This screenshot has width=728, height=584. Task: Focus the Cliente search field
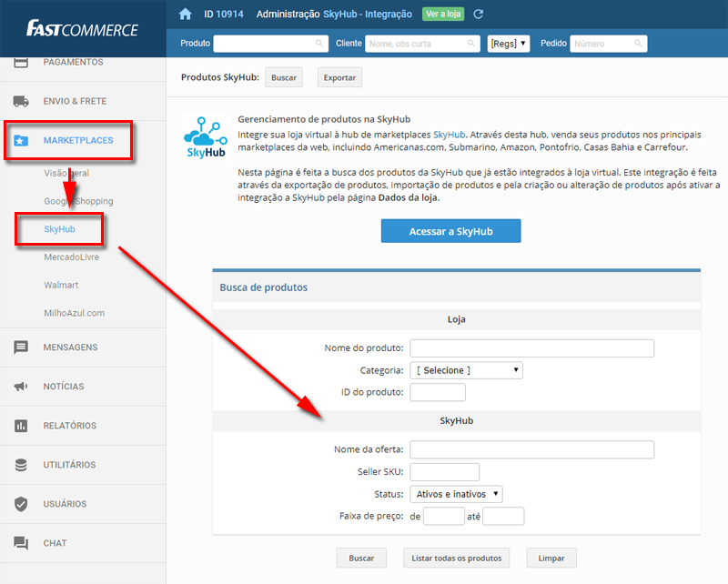(422, 44)
